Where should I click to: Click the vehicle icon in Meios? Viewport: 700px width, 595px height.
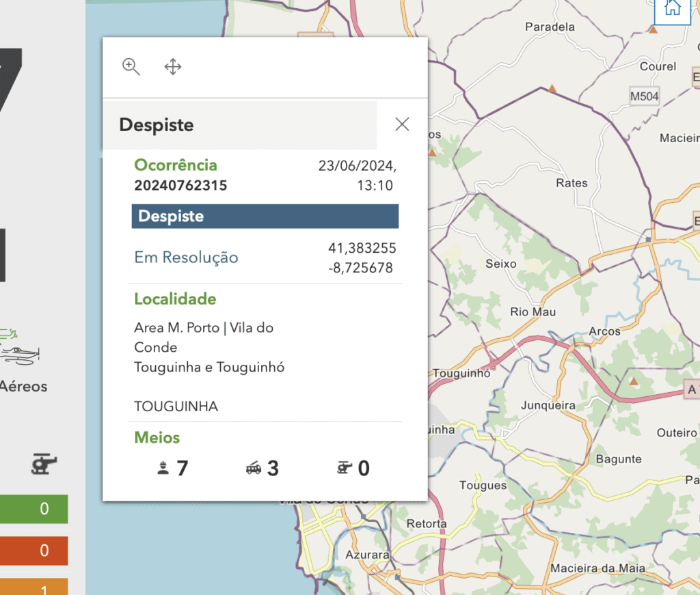point(254,469)
